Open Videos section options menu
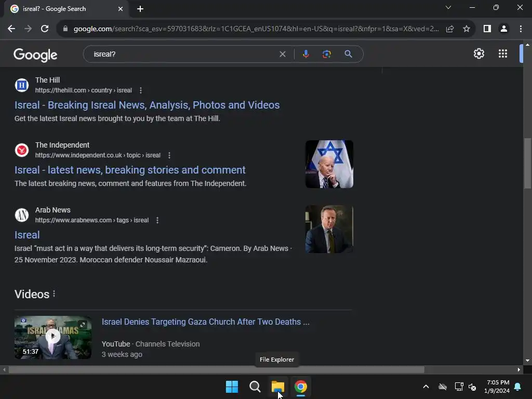 tap(54, 294)
